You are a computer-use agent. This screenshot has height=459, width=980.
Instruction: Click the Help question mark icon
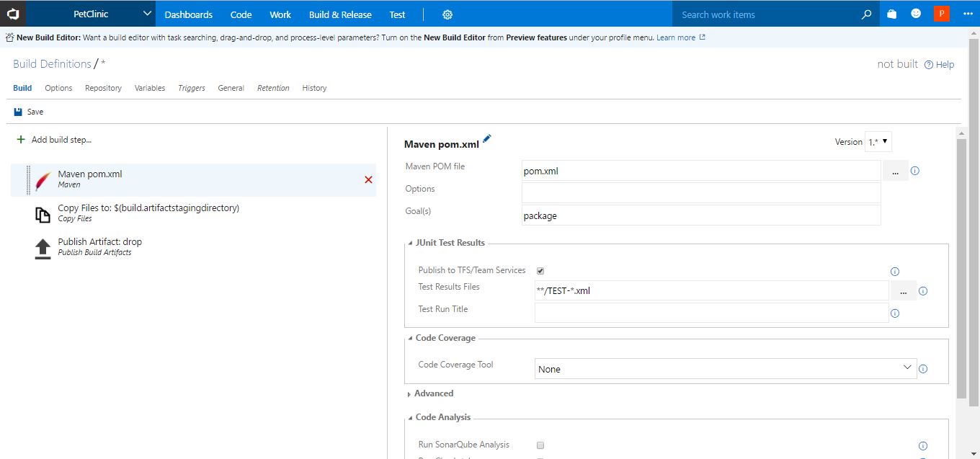(x=929, y=65)
